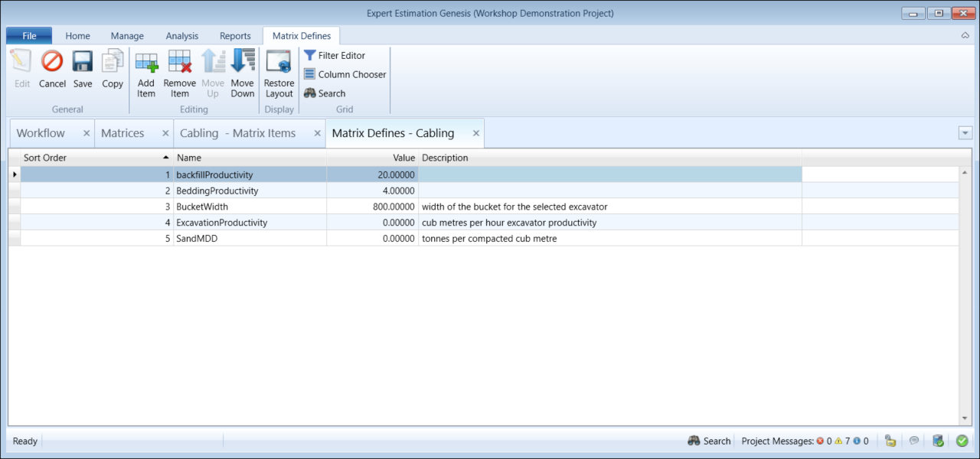
Task: Open the Column Chooser
Action: tap(345, 74)
